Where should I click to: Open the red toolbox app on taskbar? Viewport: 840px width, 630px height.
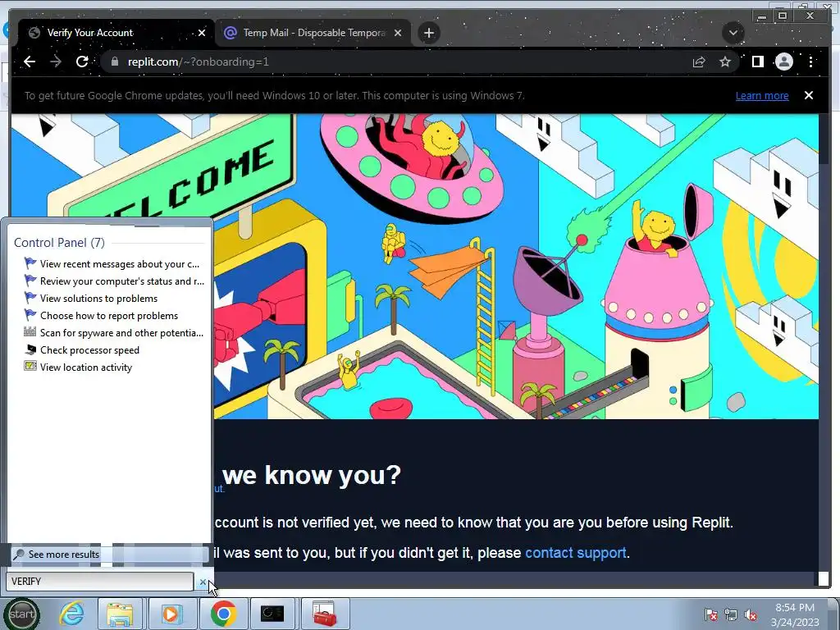click(324, 614)
